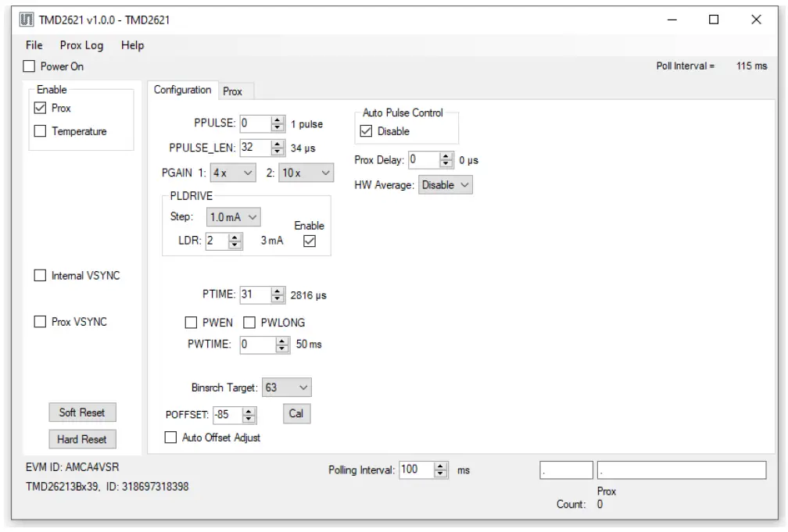Decrease PTIME using down arrow

click(x=277, y=299)
